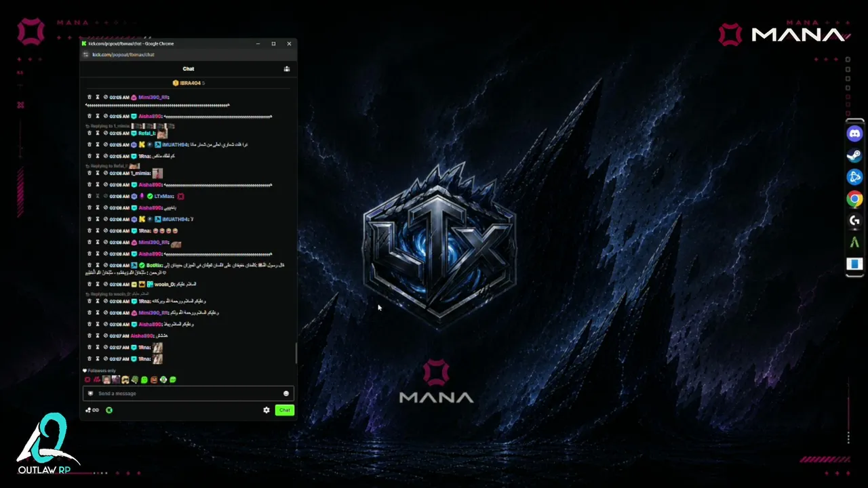Delete BotRix's message with trash icon
Viewport: 868px width, 488px height.
tap(89, 265)
